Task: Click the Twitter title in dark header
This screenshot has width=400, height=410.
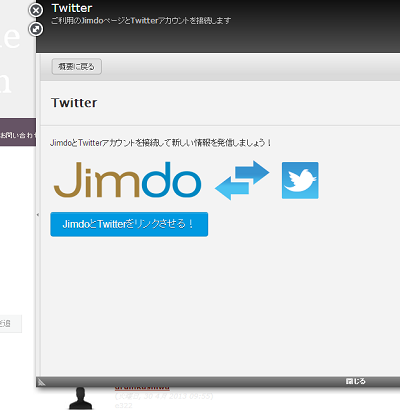Action: click(72, 8)
